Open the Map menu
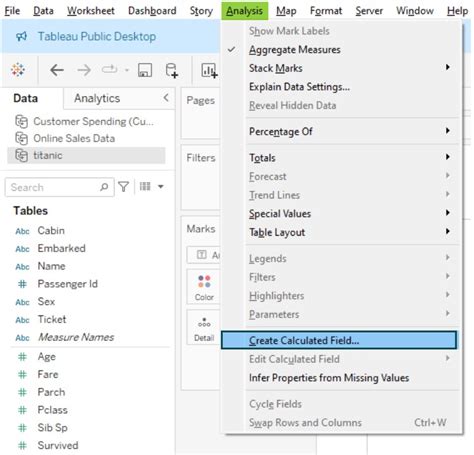This screenshot has width=474, height=455. pyautogui.click(x=286, y=11)
